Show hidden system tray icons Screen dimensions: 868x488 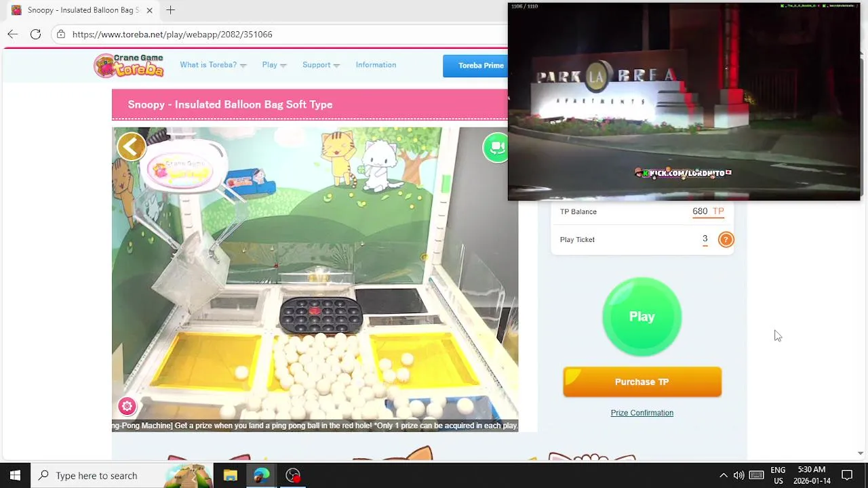[723, 475]
